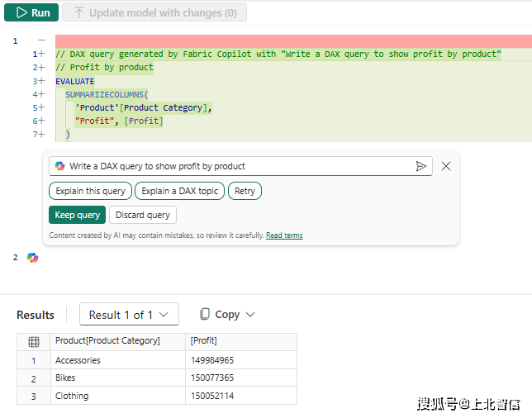Retry the Copilot generation
This screenshot has height=418, width=532.
click(x=245, y=191)
